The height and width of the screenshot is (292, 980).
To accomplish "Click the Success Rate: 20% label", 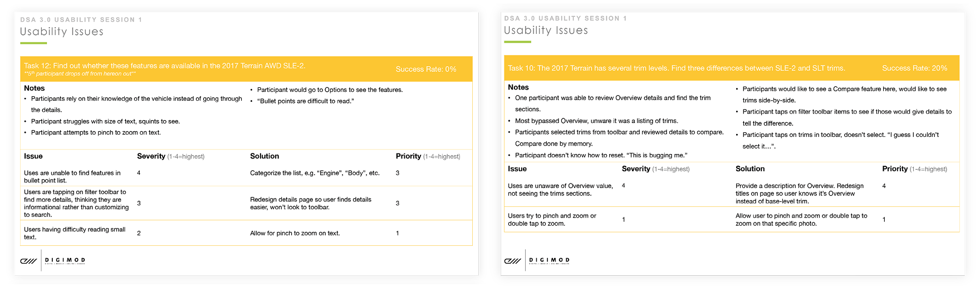I will 914,68.
